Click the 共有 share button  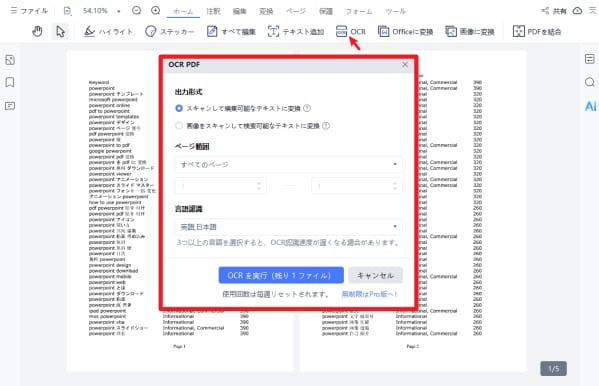coord(554,11)
